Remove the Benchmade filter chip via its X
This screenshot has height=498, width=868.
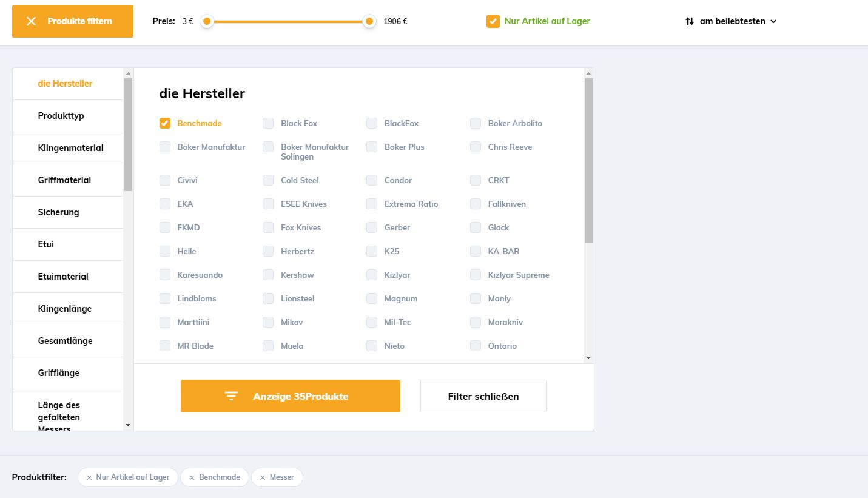point(192,477)
